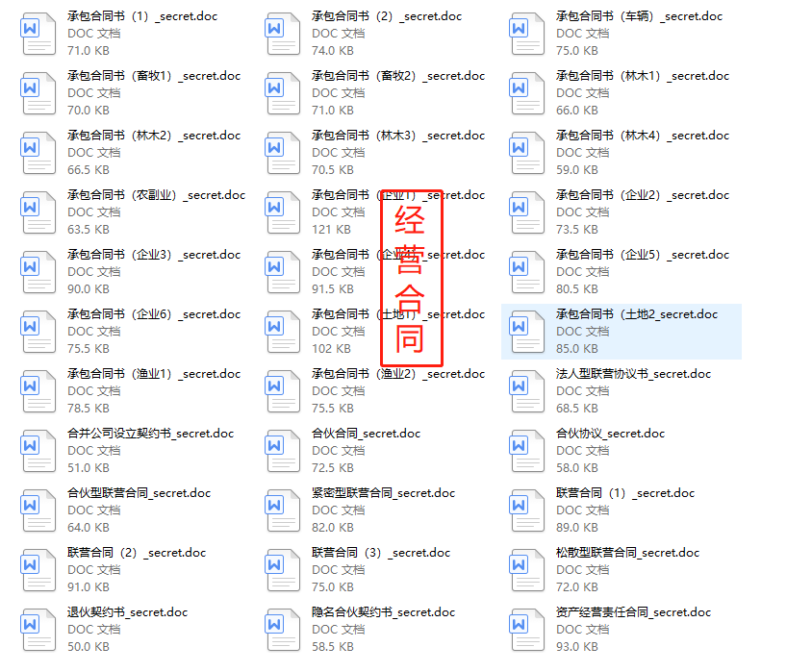The image size is (812, 672).
Task: Select the 退伙契约书_secret.doc file icon
Action: (38, 630)
